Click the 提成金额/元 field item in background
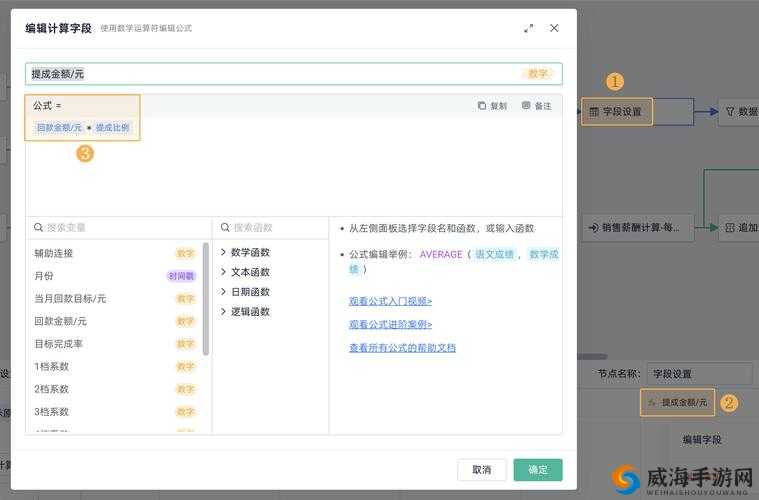759x500 pixels. [677, 402]
